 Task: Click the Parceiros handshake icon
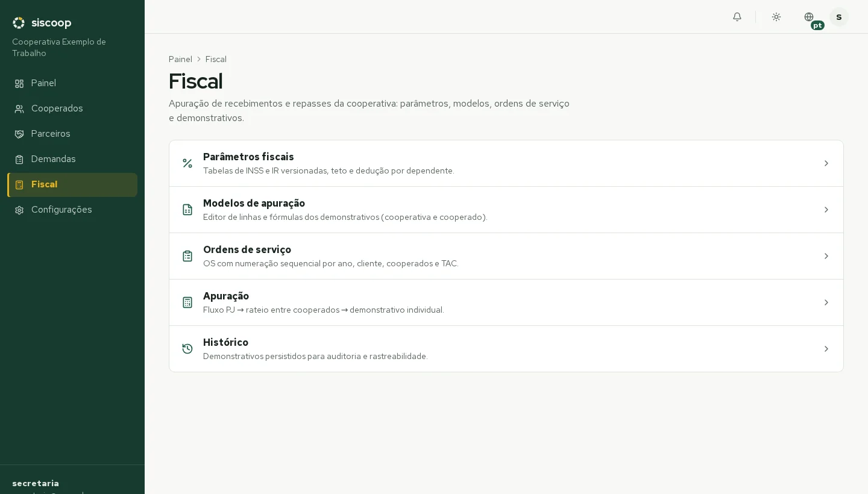(19, 134)
